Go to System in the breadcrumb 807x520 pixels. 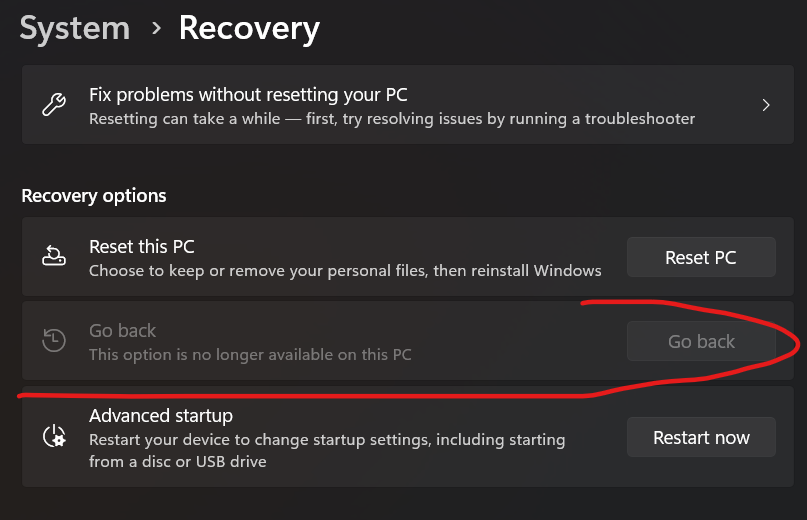[75, 28]
